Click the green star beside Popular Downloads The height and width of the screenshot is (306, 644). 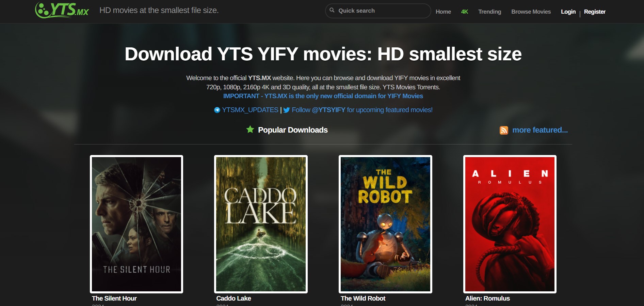pos(250,129)
